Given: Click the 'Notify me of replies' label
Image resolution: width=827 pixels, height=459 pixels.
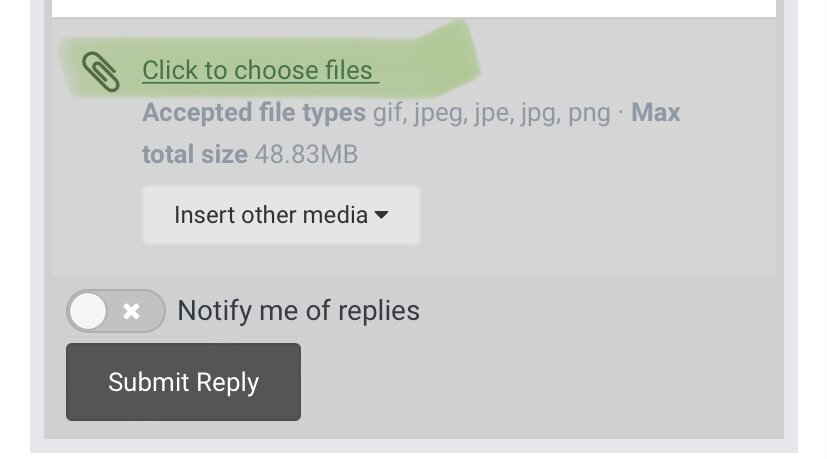Looking at the screenshot, I should coord(298,311).
